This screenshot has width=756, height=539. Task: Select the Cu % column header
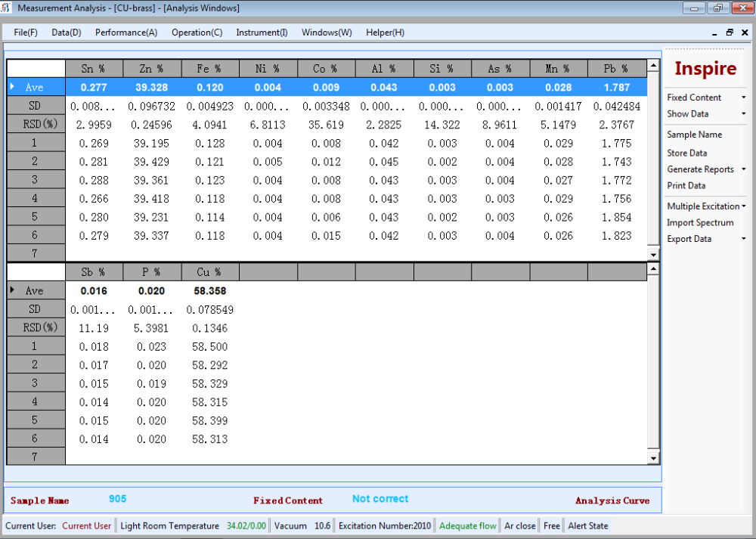[210, 272]
